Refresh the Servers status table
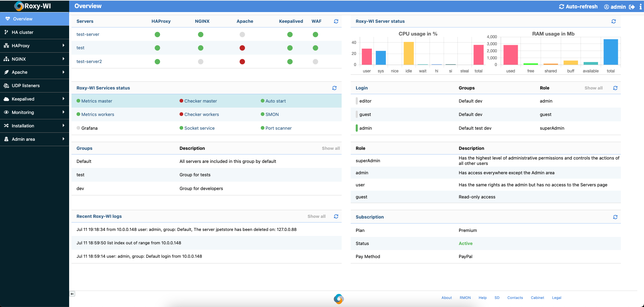The height and width of the screenshot is (307, 644). (x=336, y=21)
